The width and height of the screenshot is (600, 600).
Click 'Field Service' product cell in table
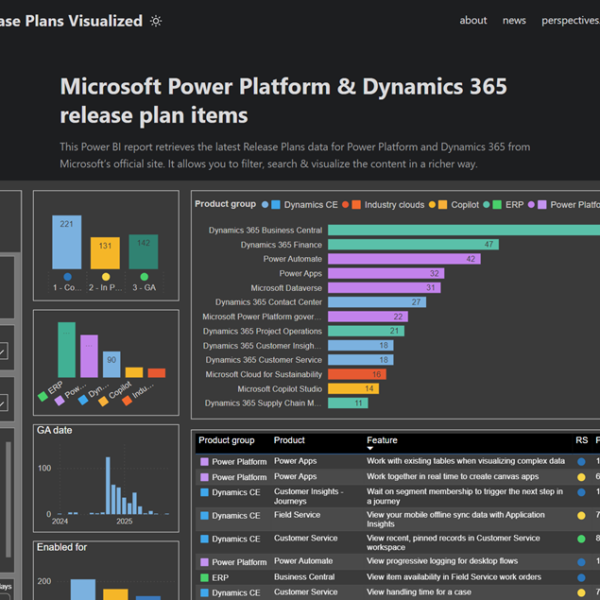coord(297,515)
